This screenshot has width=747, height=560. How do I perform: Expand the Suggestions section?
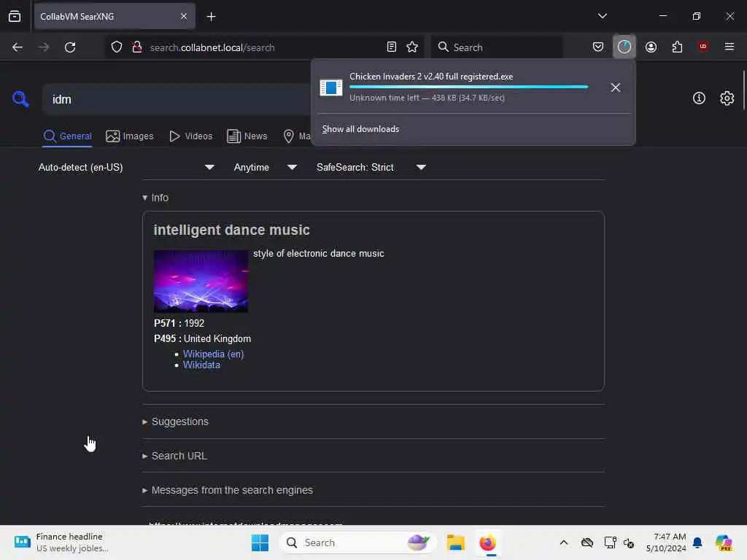[175, 422]
